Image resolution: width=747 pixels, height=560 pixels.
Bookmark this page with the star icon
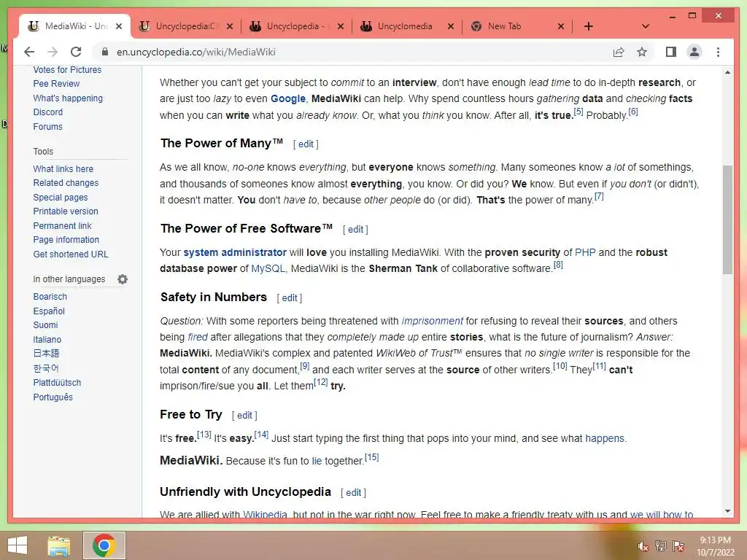click(x=642, y=52)
